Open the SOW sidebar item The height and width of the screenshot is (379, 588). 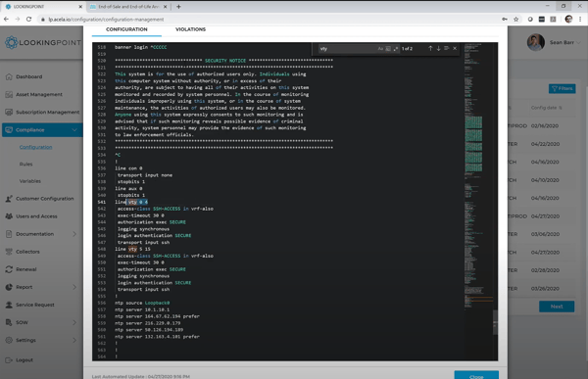pyautogui.click(x=22, y=322)
